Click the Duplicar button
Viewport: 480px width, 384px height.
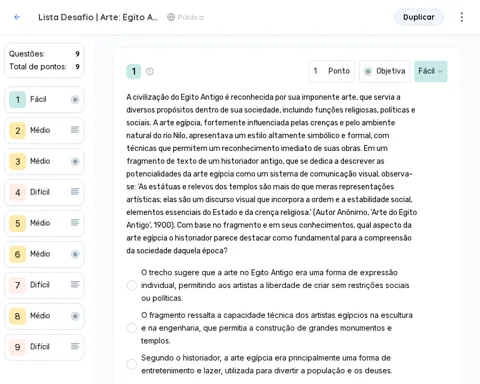(419, 17)
